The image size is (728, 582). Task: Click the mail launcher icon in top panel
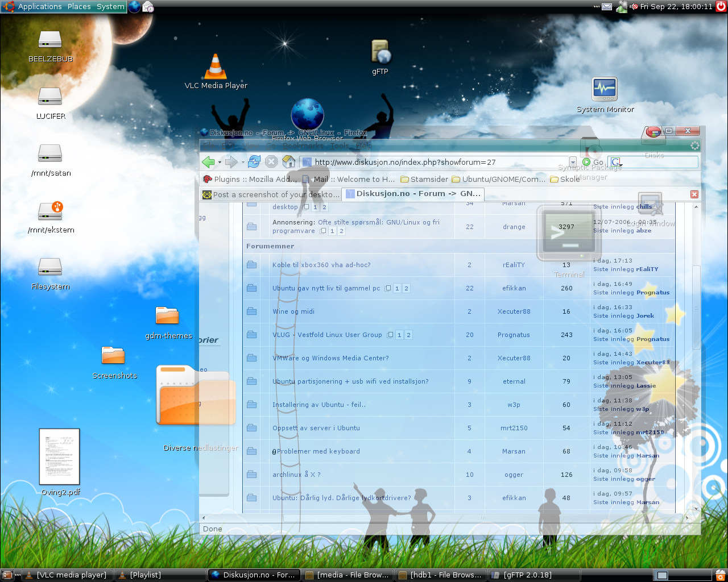point(148,6)
